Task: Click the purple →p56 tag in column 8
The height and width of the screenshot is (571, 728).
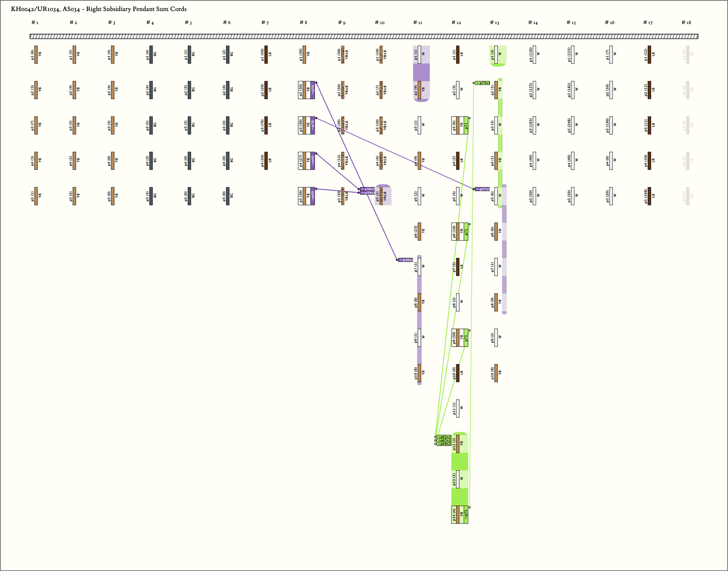Action: (x=312, y=90)
